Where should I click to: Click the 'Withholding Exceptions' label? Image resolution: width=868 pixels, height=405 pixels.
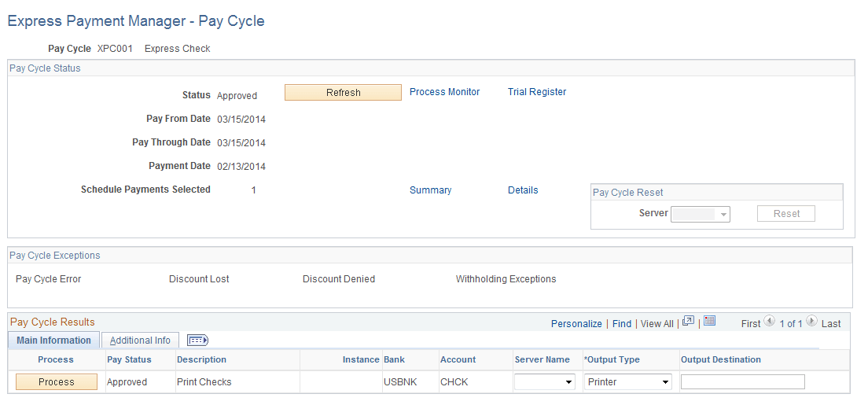click(x=506, y=279)
